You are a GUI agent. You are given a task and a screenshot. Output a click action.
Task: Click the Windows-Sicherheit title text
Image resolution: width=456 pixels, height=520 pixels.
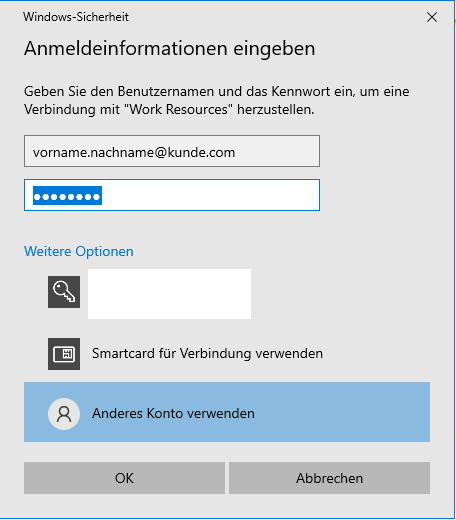(x=76, y=17)
